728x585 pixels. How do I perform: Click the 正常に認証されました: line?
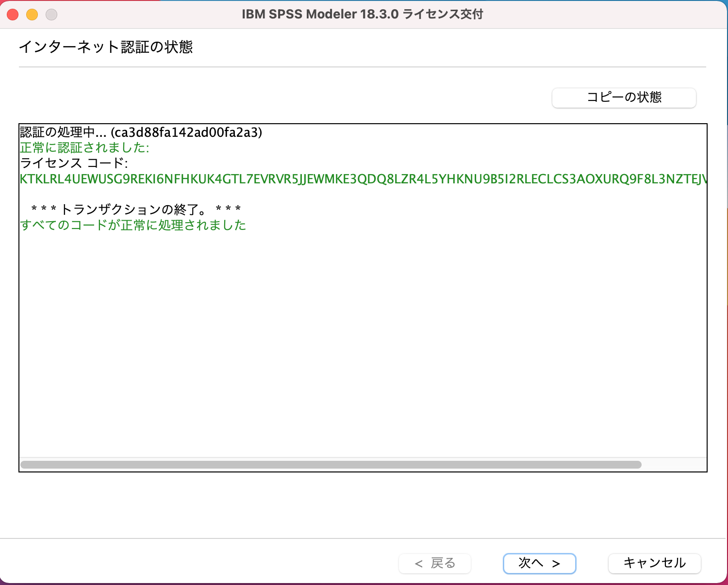[84, 147]
